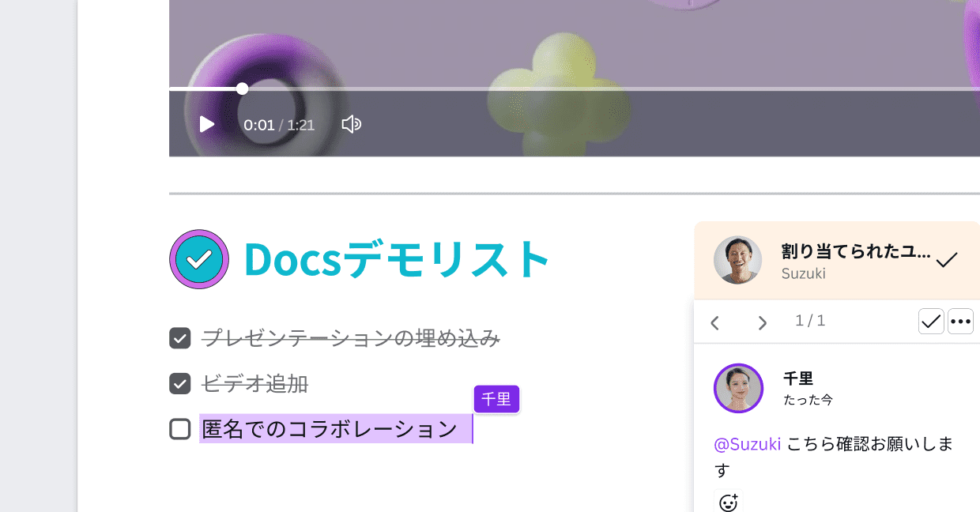
Task: Click the 割り当てられたユ... assignment title
Action: tap(856, 251)
